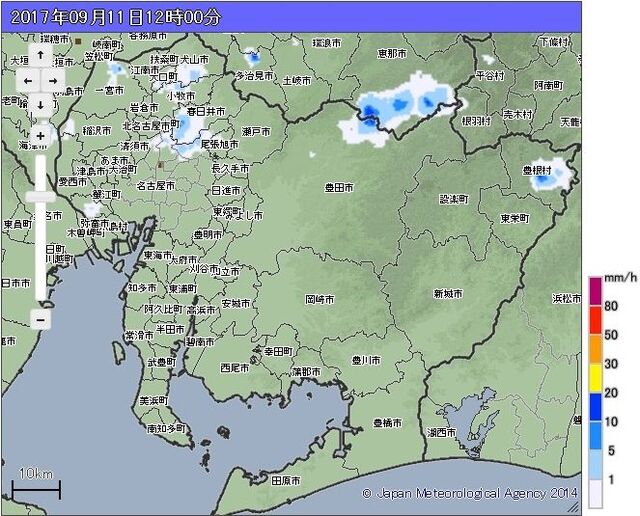Click the medium blue 5-10 mm/h legend swatch

coord(596,436)
